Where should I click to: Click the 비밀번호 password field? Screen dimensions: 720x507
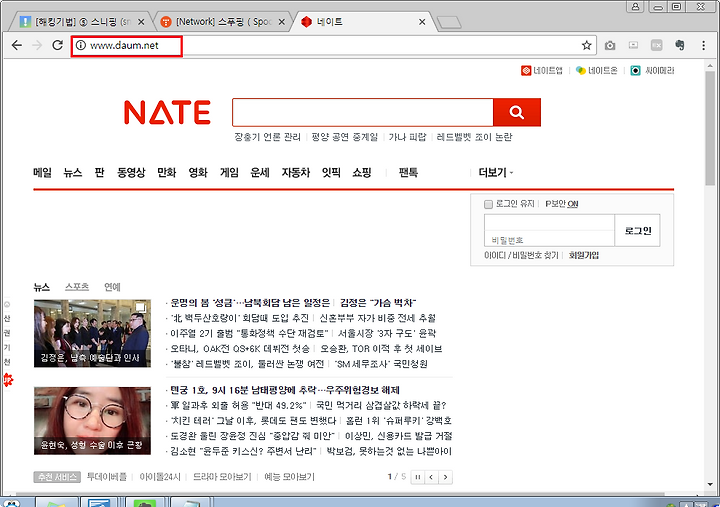tap(549, 239)
